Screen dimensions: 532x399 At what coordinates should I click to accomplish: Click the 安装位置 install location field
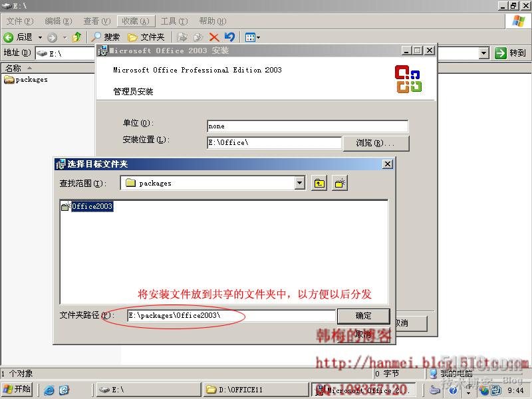tap(274, 142)
